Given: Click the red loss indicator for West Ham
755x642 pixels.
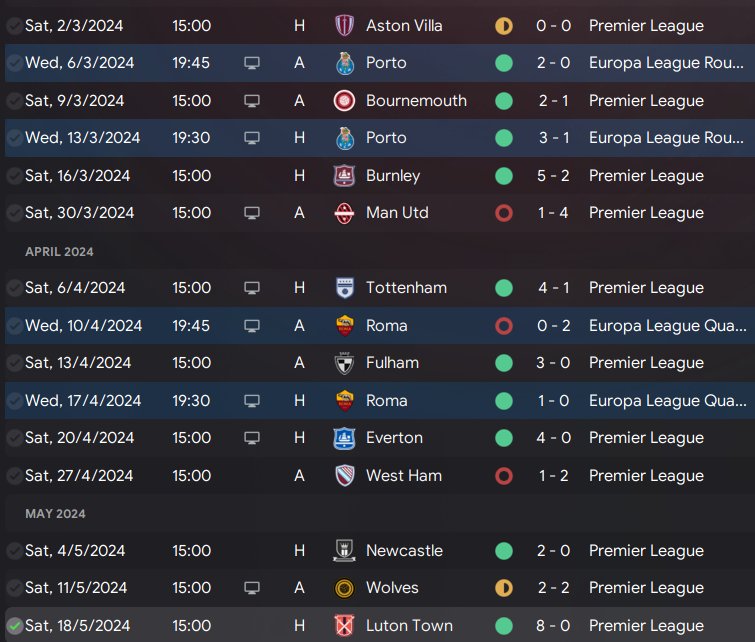Looking at the screenshot, I should 504,476.
